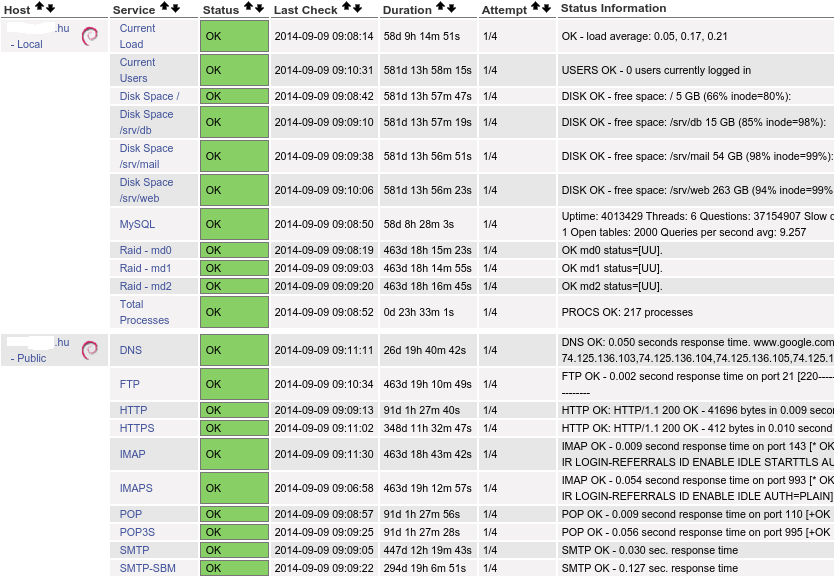Open the Current Users service
Screen dimensions: 834x578
[x=137, y=70]
